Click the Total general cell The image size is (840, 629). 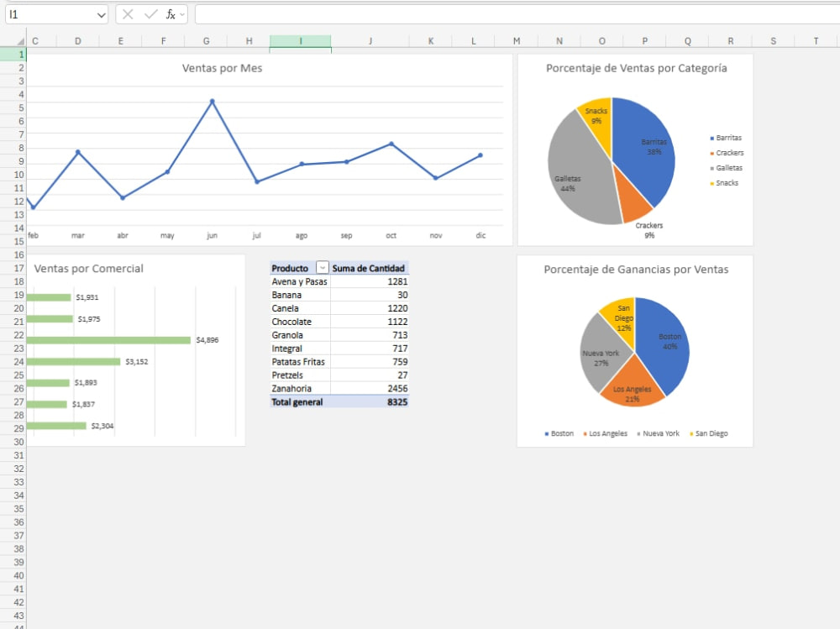click(x=300, y=401)
